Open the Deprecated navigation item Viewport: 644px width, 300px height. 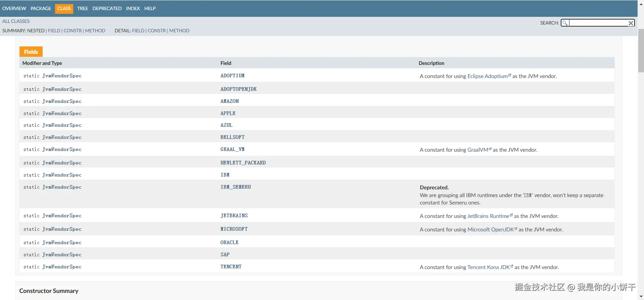[107, 8]
